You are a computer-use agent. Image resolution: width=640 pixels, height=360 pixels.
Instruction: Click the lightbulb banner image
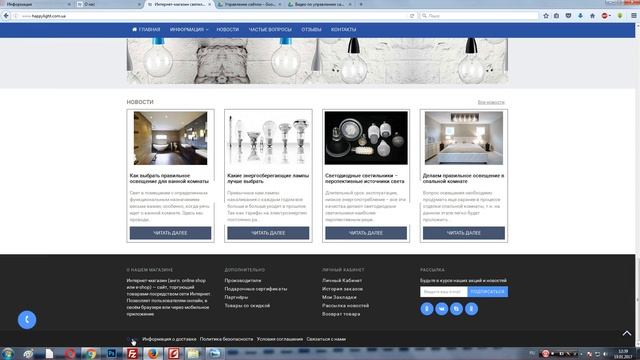(317, 61)
